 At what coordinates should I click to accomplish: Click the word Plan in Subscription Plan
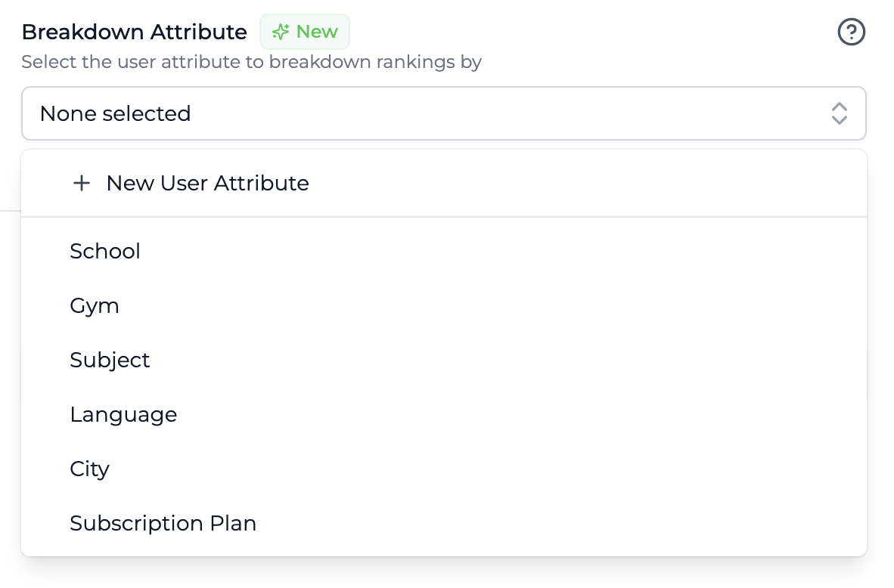(233, 523)
